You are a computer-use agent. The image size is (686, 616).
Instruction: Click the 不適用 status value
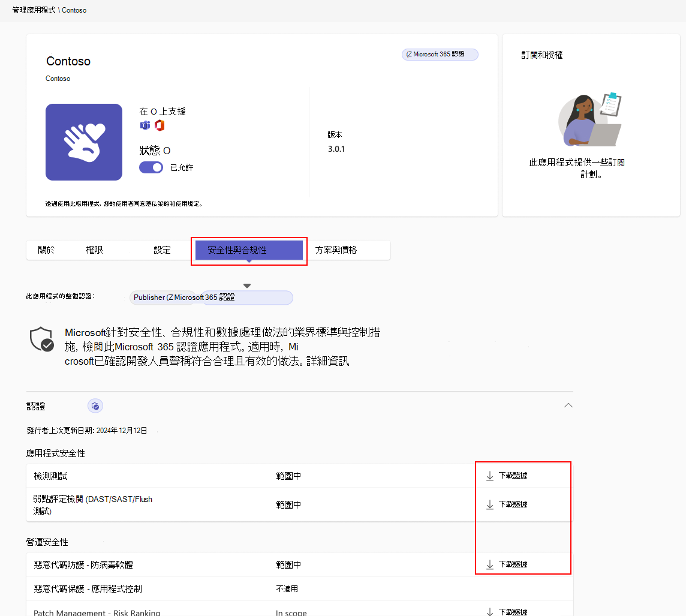tap(287, 589)
